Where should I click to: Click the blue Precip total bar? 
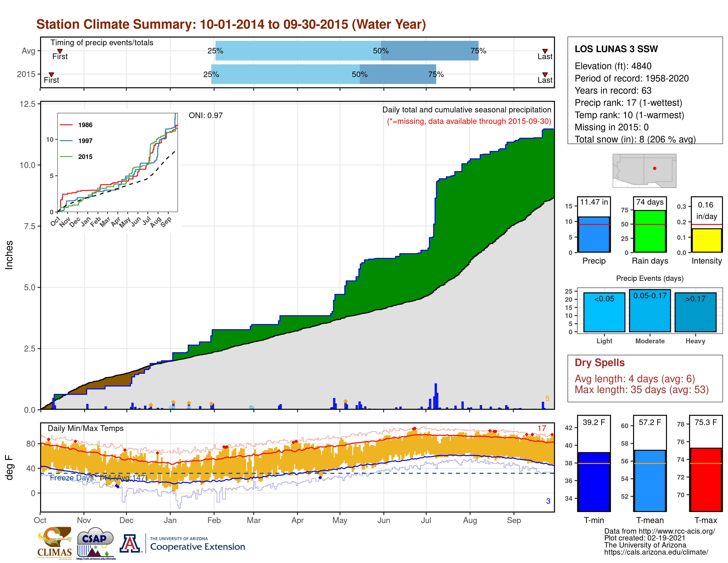click(594, 235)
